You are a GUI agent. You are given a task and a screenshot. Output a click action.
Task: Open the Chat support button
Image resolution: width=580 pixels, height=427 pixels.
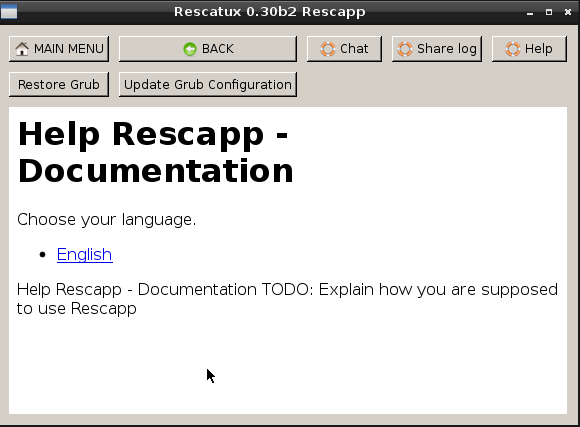point(344,49)
